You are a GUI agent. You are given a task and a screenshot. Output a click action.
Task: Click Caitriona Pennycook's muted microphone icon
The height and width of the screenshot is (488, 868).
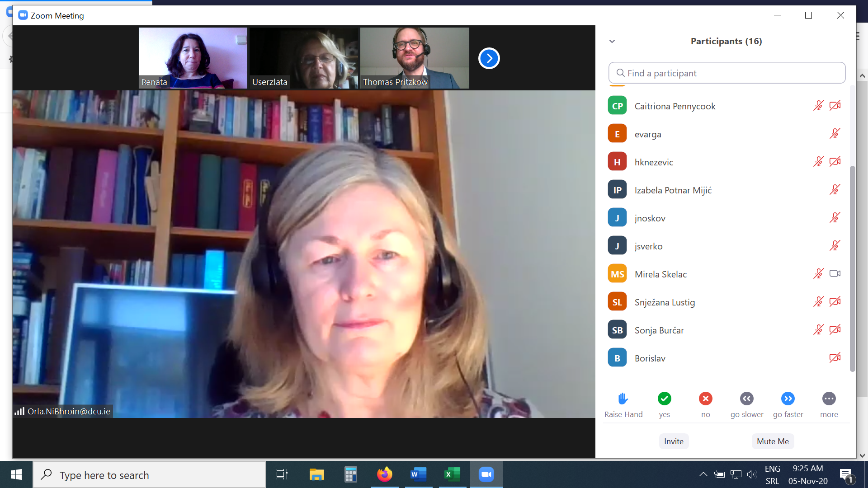point(818,106)
